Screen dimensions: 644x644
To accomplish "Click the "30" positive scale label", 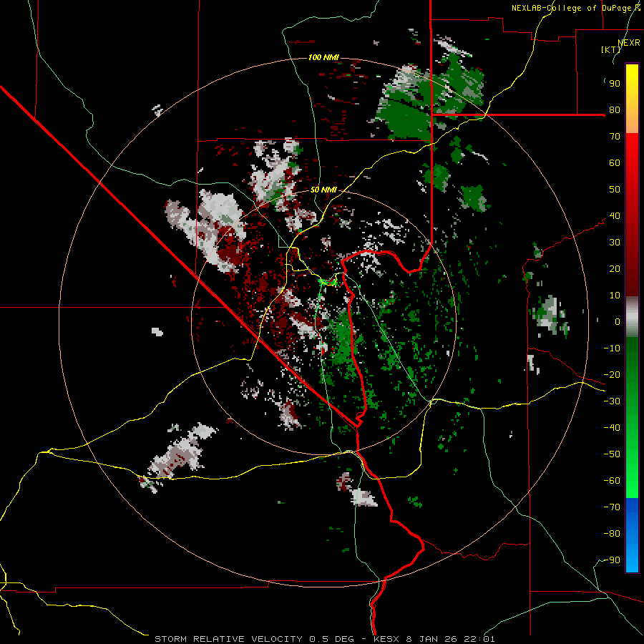I will tap(615, 243).
